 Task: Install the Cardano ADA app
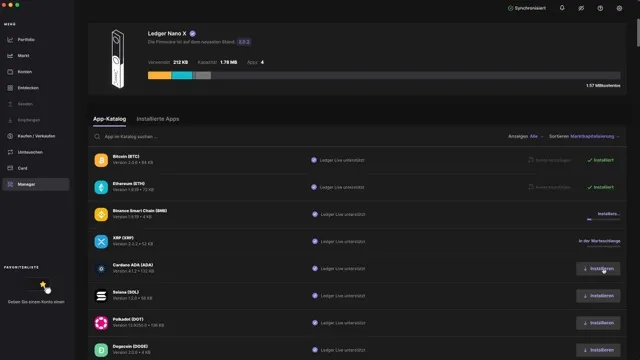598,269
